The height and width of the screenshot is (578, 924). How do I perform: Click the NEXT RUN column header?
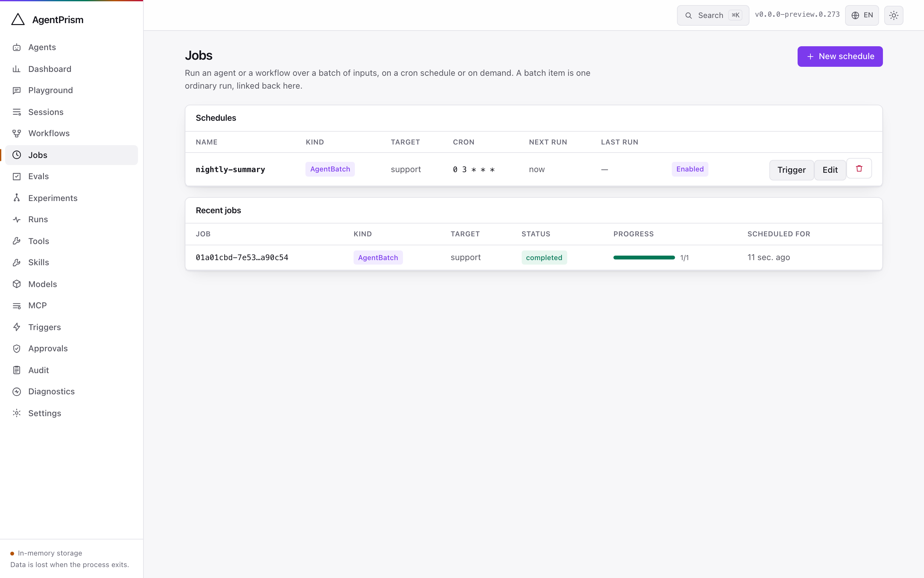tap(548, 142)
